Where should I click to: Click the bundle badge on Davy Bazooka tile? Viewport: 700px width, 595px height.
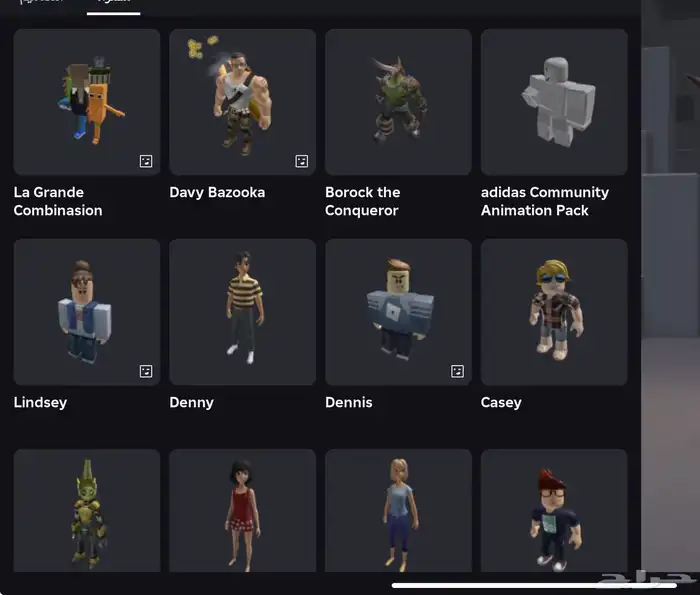point(302,161)
